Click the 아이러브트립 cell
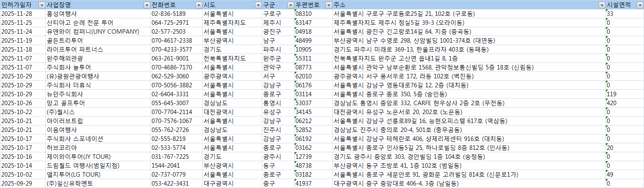 pyautogui.click(x=98, y=121)
